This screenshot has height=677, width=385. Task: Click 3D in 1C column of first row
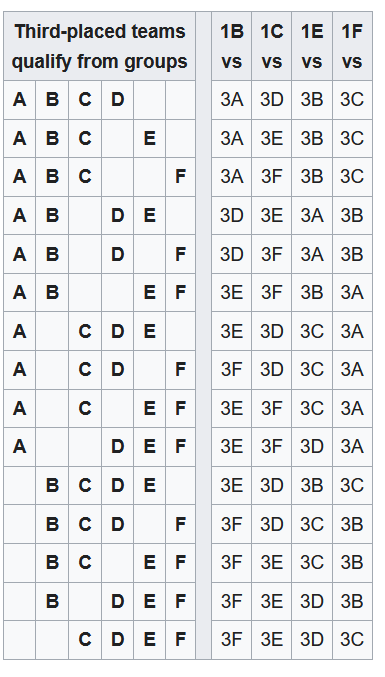(x=271, y=100)
